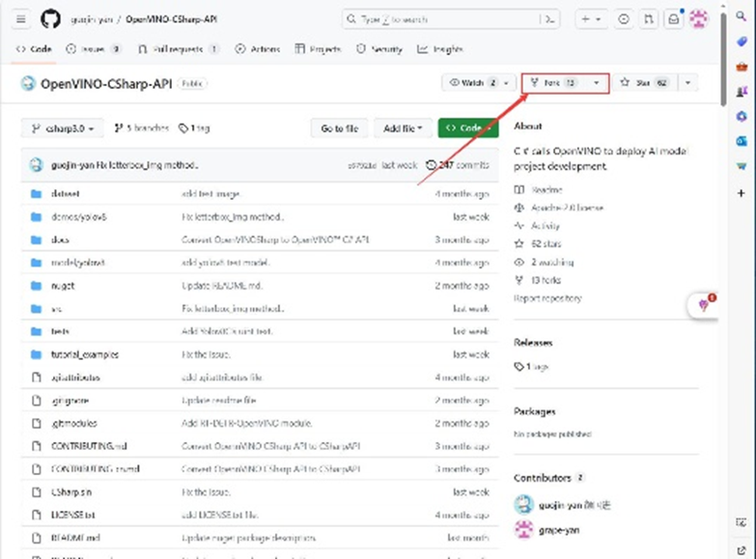The height and width of the screenshot is (559, 756).
Task: Open the hamburger navigation menu
Action: tap(20, 19)
